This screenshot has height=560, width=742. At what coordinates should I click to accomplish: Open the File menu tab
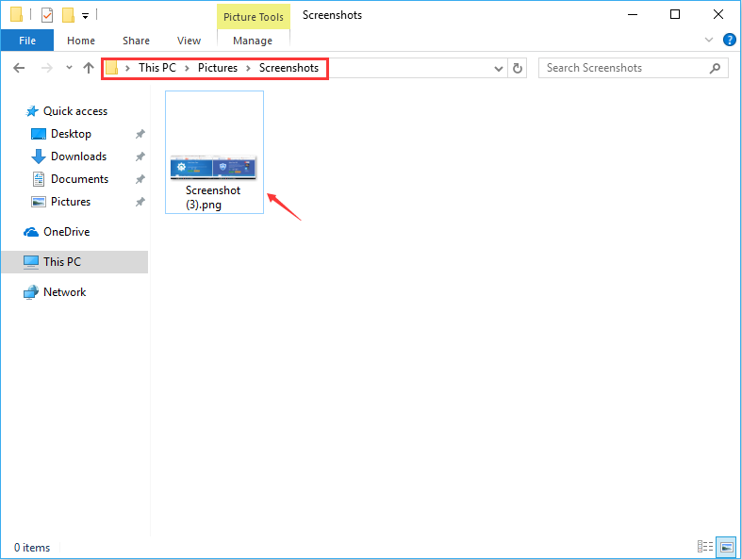pyautogui.click(x=27, y=41)
